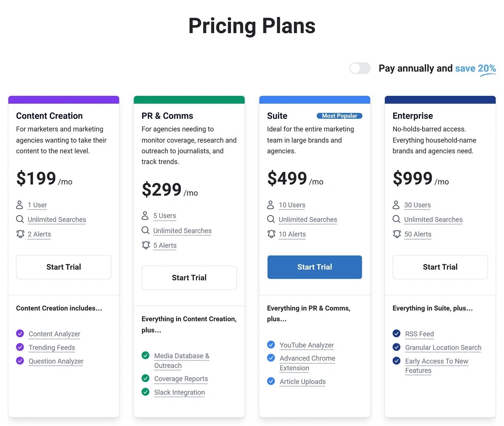Click the Advanced Chrome Extension feature link
This screenshot has height=426, width=504.
pos(307,363)
